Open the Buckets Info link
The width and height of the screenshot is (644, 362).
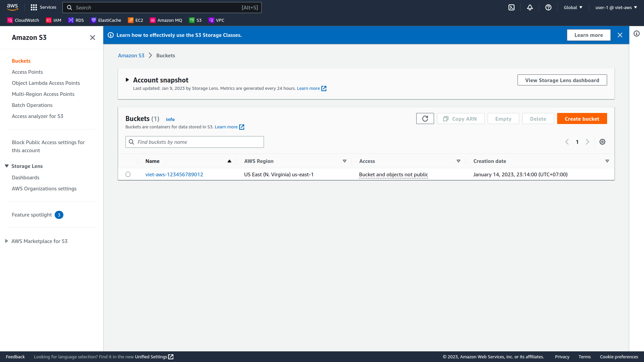point(170,119)
